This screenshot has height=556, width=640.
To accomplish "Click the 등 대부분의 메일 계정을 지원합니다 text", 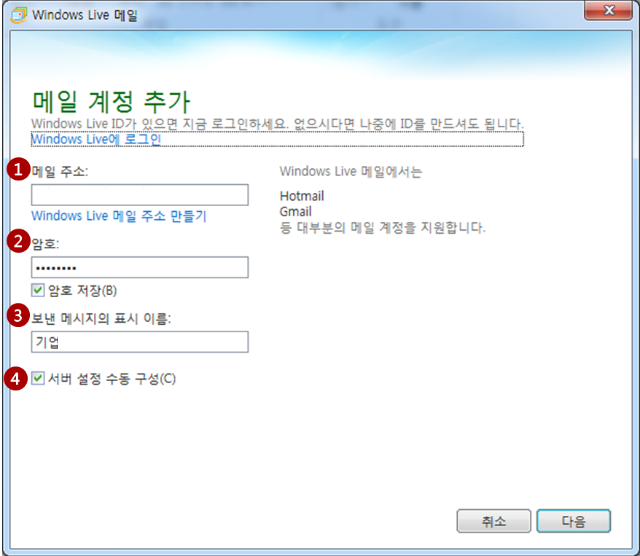I will 382,227.
